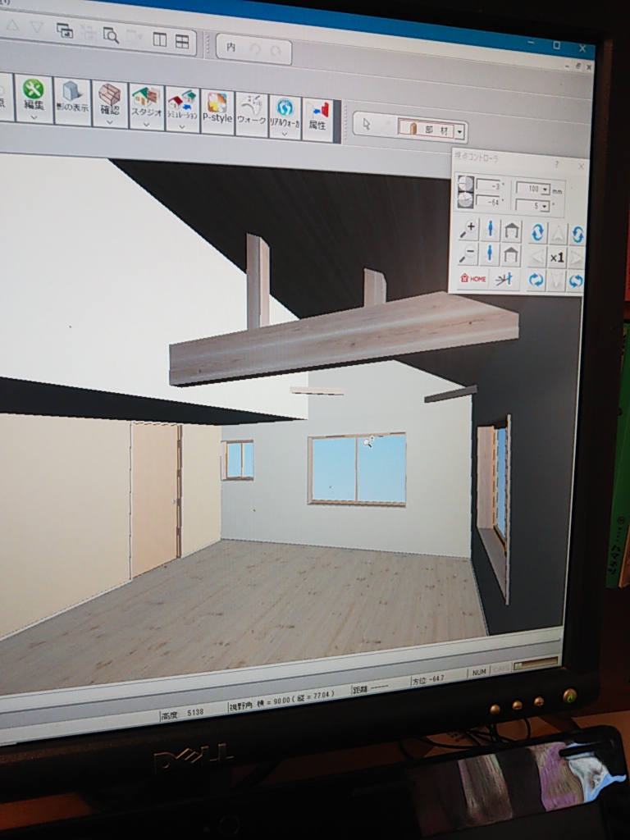Expand the 5 degree angle dropdown
This screenshot has height=840, width=630.
[545, 206]
